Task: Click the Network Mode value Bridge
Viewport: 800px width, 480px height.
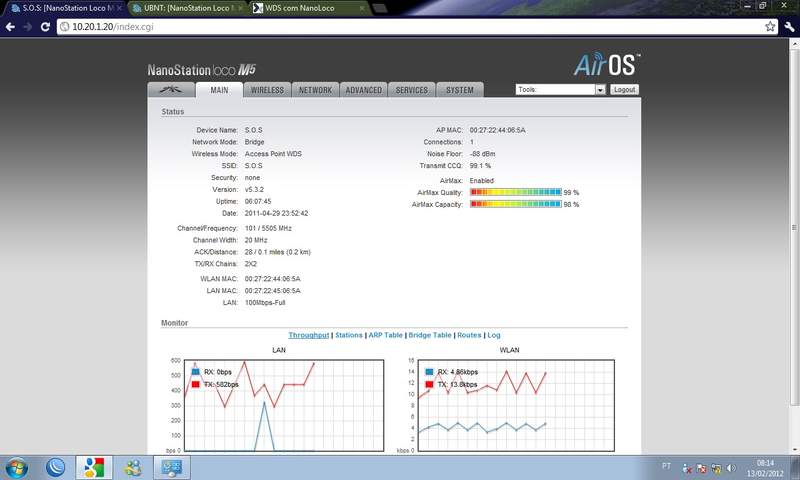Action: point(255,142)
